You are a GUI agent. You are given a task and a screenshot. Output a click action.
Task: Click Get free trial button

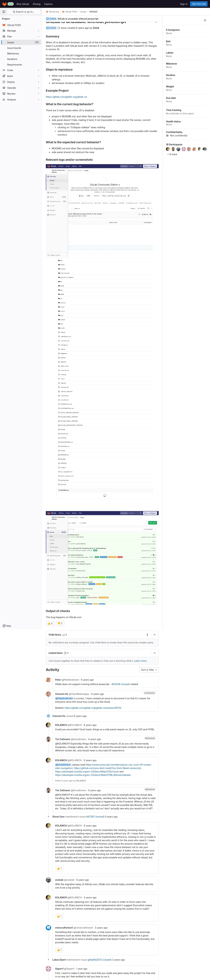click(x=199, y=4)
